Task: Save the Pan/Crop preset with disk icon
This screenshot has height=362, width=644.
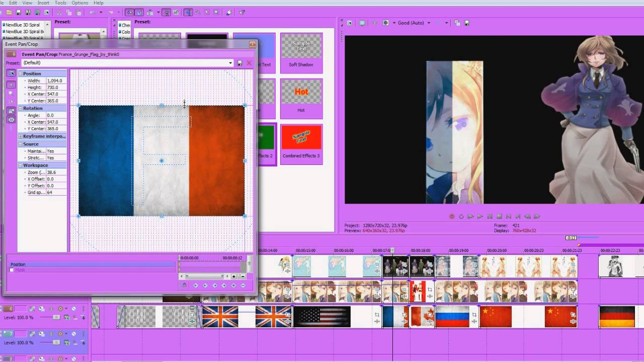Action: 239,63
